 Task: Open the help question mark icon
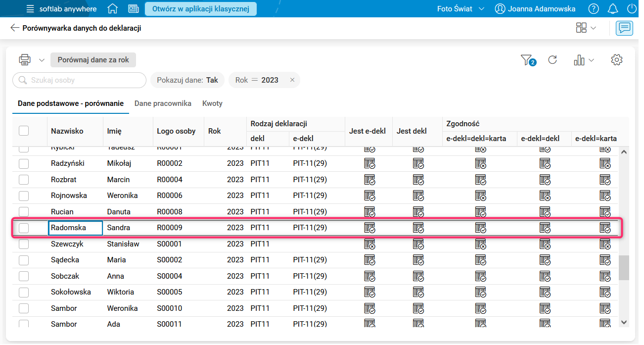pos(594,9)
